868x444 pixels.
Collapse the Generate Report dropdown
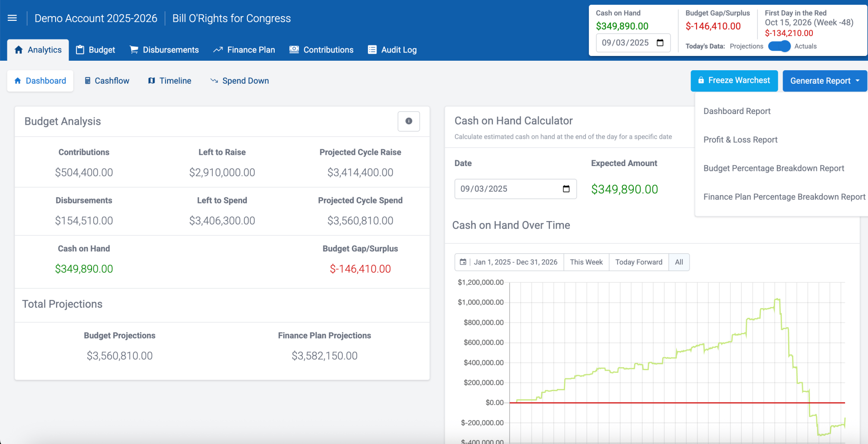pyautogui.click(x=824, y=81)
